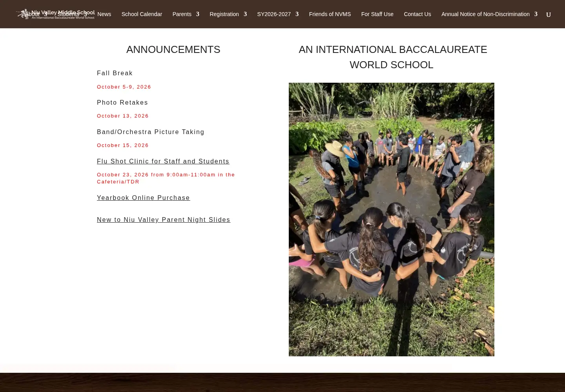Click the ANNOUNCEMENTS heading
The height and width of the screenshot is (392, 565).
[173, 49]
